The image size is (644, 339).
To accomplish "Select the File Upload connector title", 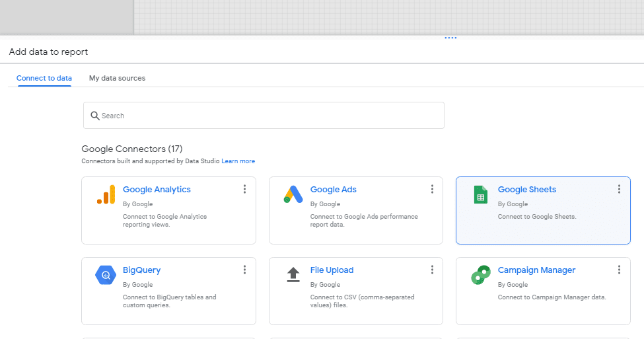I will pyautogui.click(x=332, y=270).
